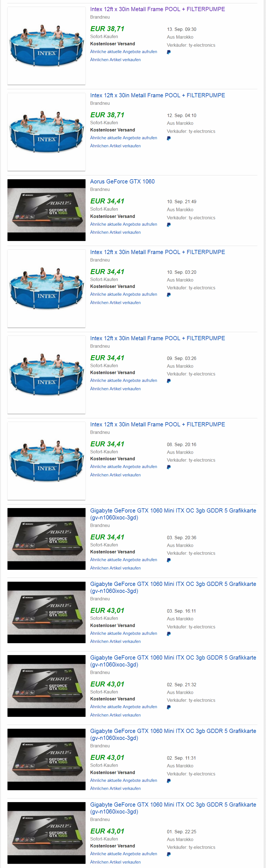Open Aorus box thumbnail of 10. Sep. 21:49 listing
This screenshot has height=868, width=266.
click(46, 210)
